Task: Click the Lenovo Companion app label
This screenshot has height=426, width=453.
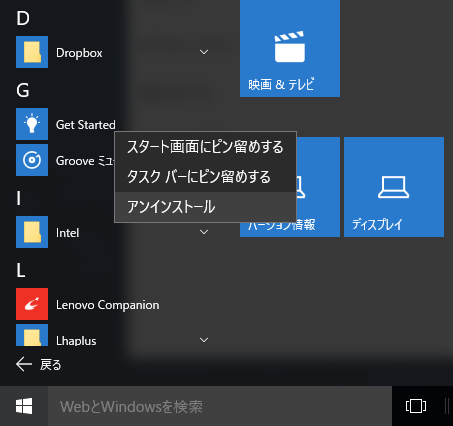Action: tap(107, 305)
